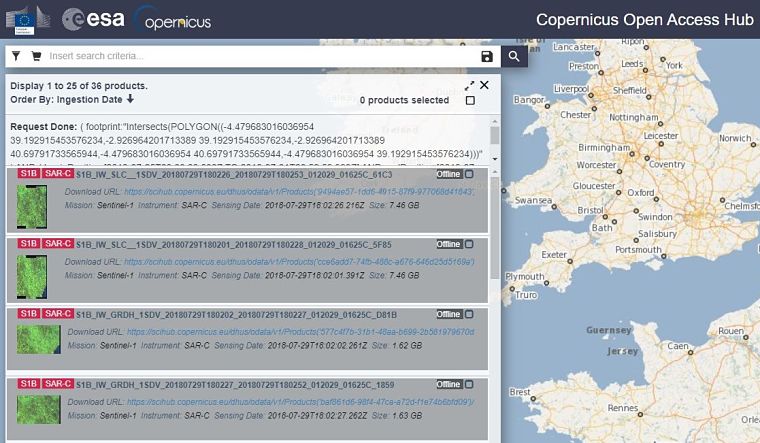Click size 7.46 GB of product 61C3
Image resolution: width=760 pixels, height=443 pixels.
(x=404, y=205)
